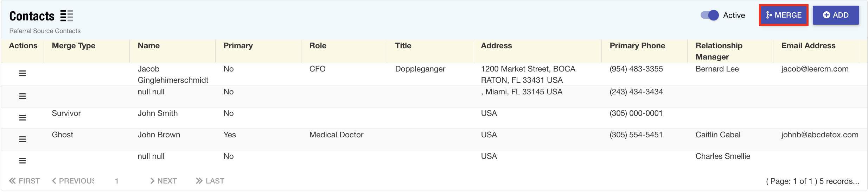Click the jacob@leercm.com email cell

coord(815,69)
